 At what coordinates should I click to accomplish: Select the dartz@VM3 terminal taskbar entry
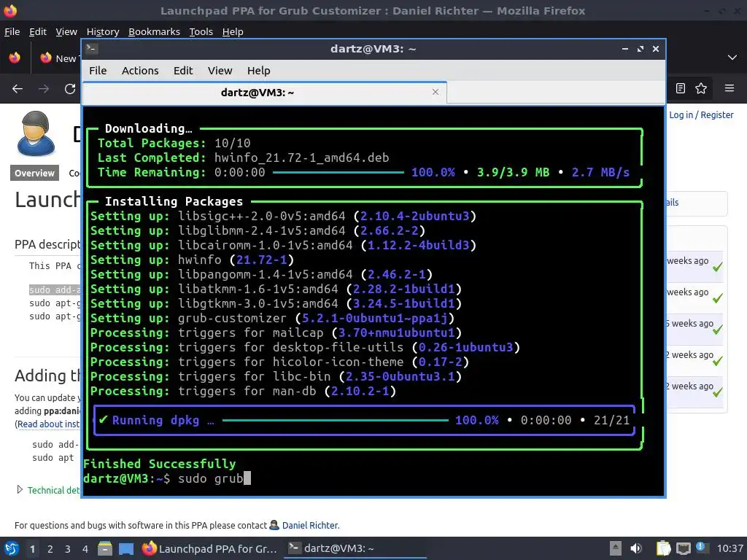(355, 548)
